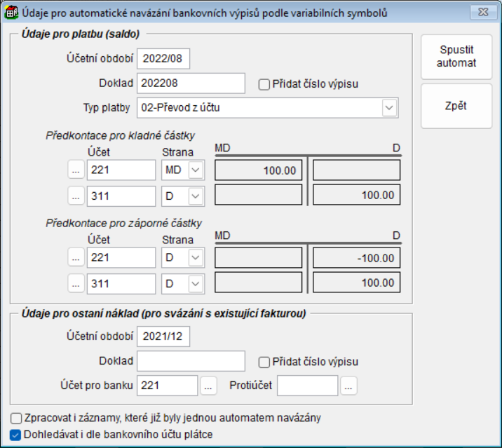502x448 pixels.
Task: Expand the Typ platby dropdown
Action: (x=389, y=108)
